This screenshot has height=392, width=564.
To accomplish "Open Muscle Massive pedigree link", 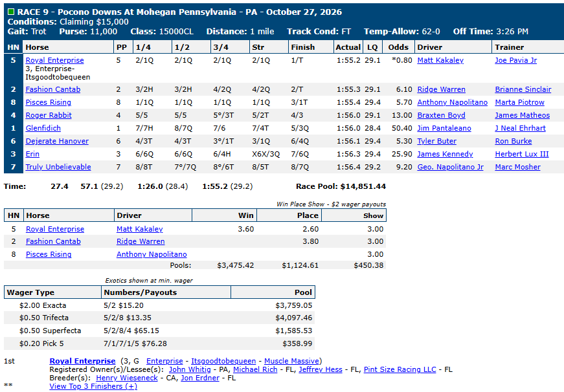I will (x=291, y=361).
